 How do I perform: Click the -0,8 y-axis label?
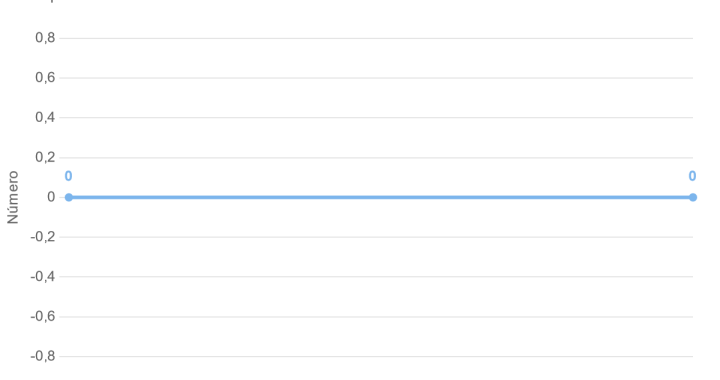pos(43,356)
